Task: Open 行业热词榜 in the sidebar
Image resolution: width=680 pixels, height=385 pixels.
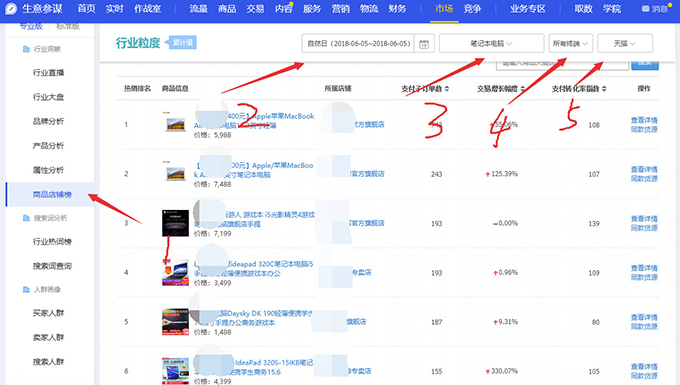Action: pyautogui.click(x=52, y=241)
